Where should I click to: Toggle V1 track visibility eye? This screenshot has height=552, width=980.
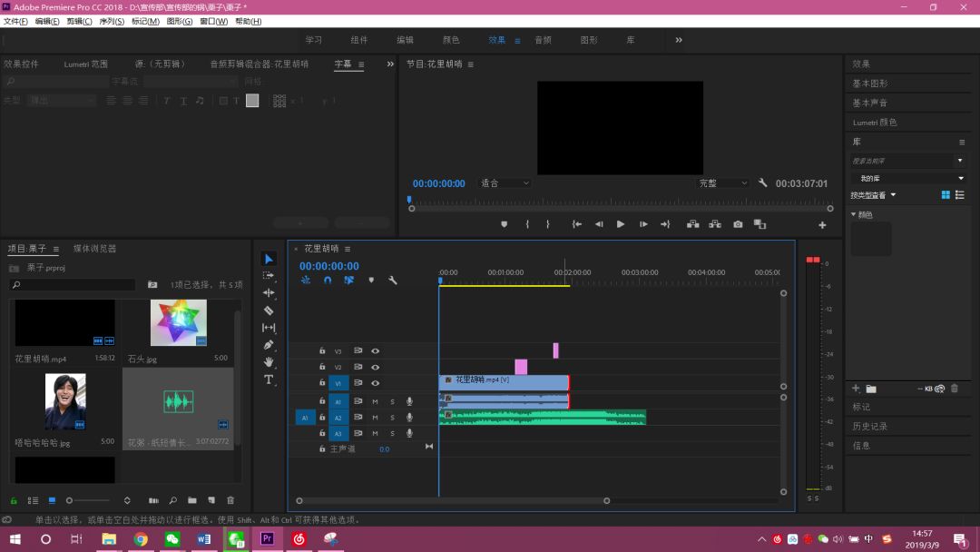376,383
